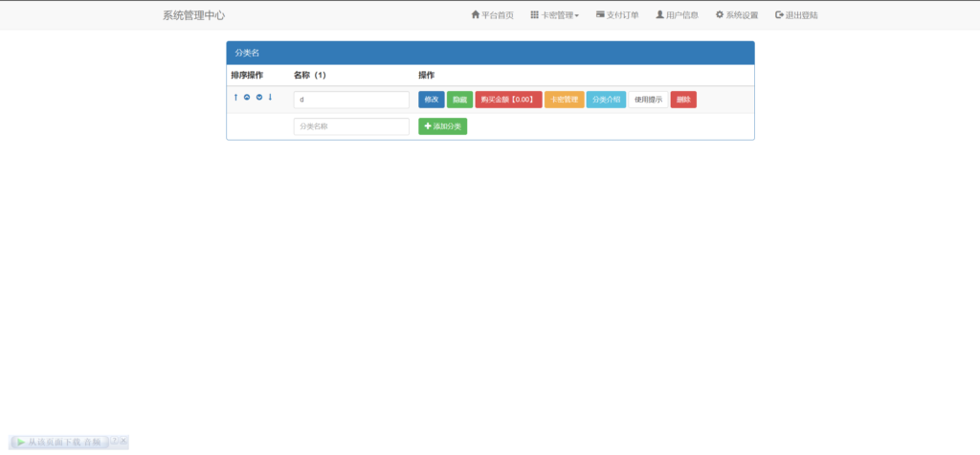Click the move-to-bottom arrow for category d
Image resolution: width=980 pixels, height=455 pixels.
point(270,98)
